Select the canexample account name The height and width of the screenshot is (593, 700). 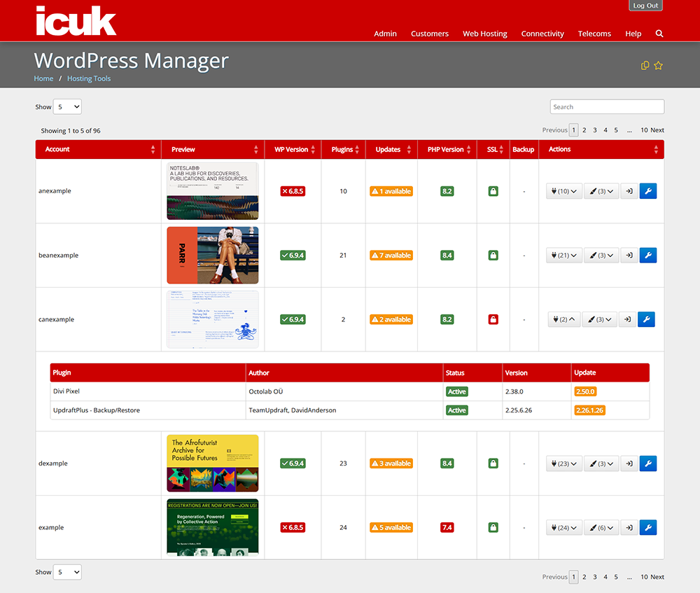click(56, 319)
